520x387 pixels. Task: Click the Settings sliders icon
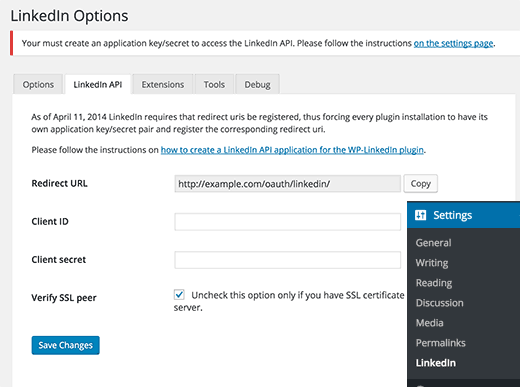pos(420,215)
